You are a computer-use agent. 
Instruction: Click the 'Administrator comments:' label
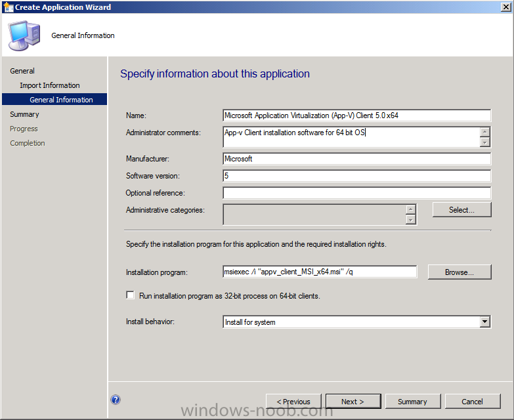pos(163,133)
